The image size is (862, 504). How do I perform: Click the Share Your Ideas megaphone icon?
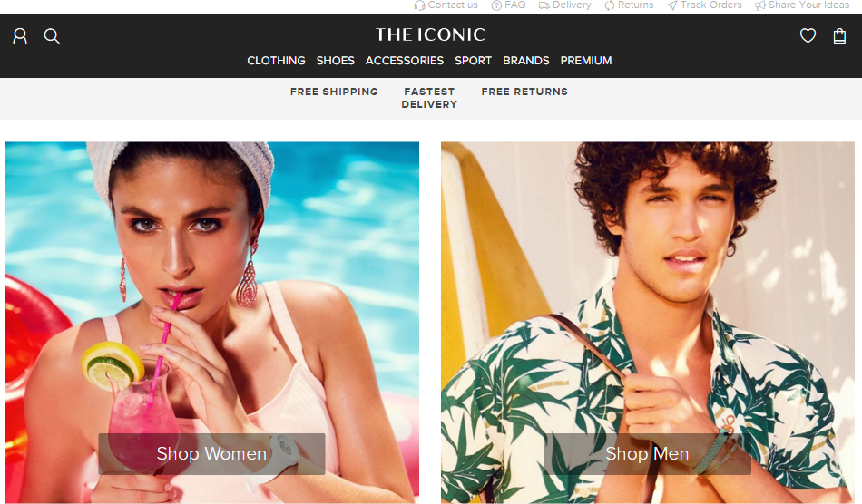click(760, 5)
